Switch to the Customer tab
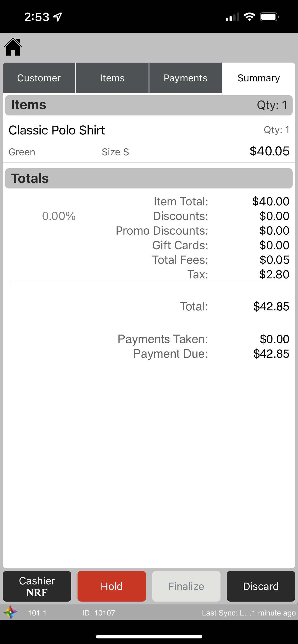The width and height of the screenshot is (298, 644). [39, 78]
